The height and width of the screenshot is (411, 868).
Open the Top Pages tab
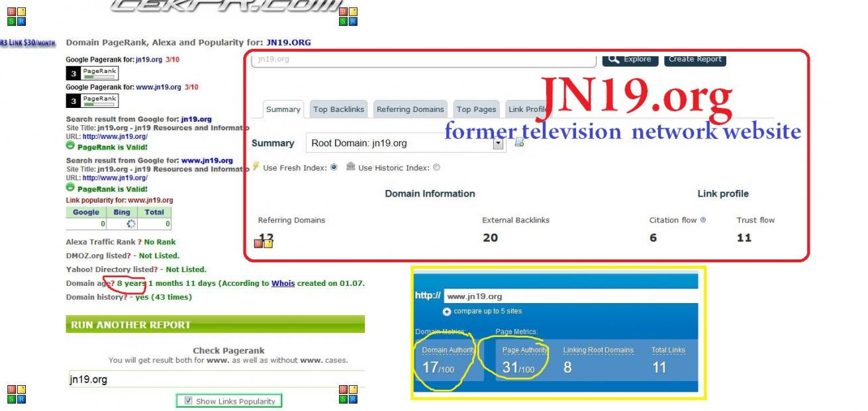[476, 109]
